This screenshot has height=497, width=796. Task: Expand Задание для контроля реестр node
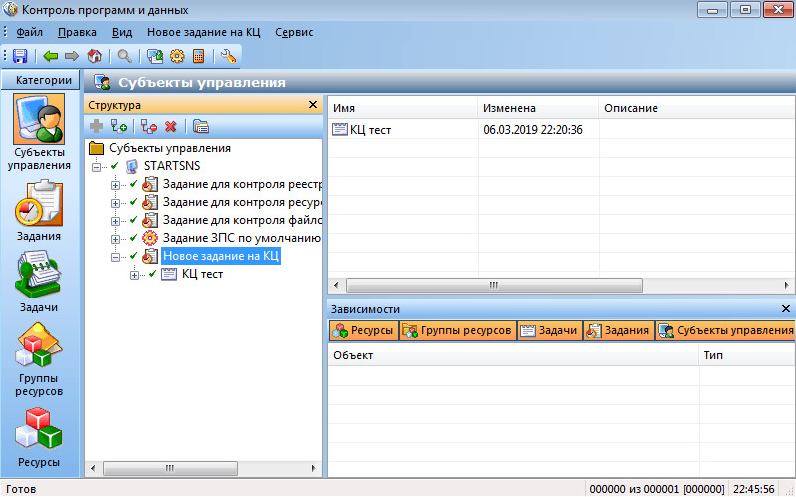point(115,185)
